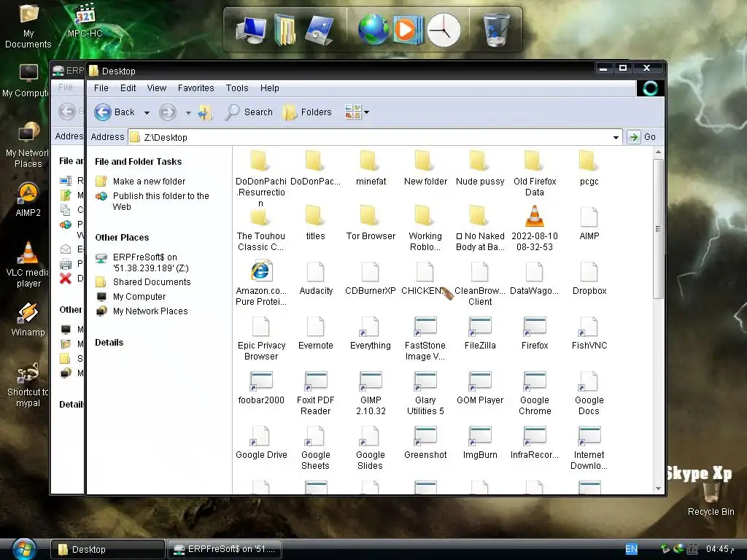The width and height of the screenshot is (747, 560).
Task: Toggle the Folders pane button
Action: click(307, 112)
